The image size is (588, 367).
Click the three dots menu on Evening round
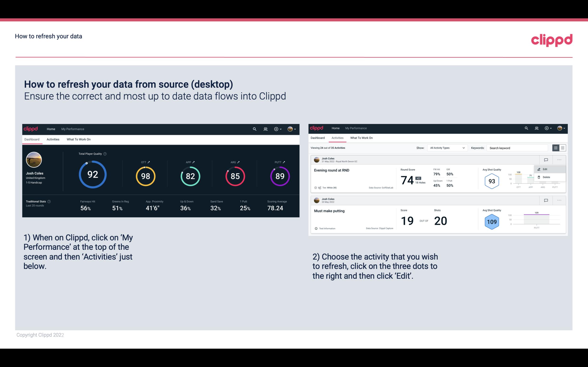(x=559, y=159)
